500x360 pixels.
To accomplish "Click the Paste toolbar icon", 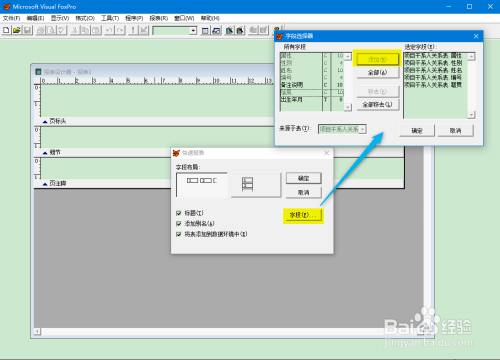I will tap(96, 30).
